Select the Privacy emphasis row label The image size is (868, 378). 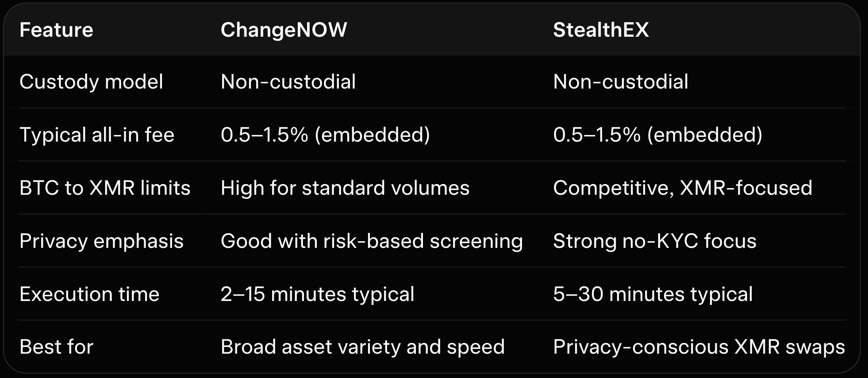(x=101, y=241)
